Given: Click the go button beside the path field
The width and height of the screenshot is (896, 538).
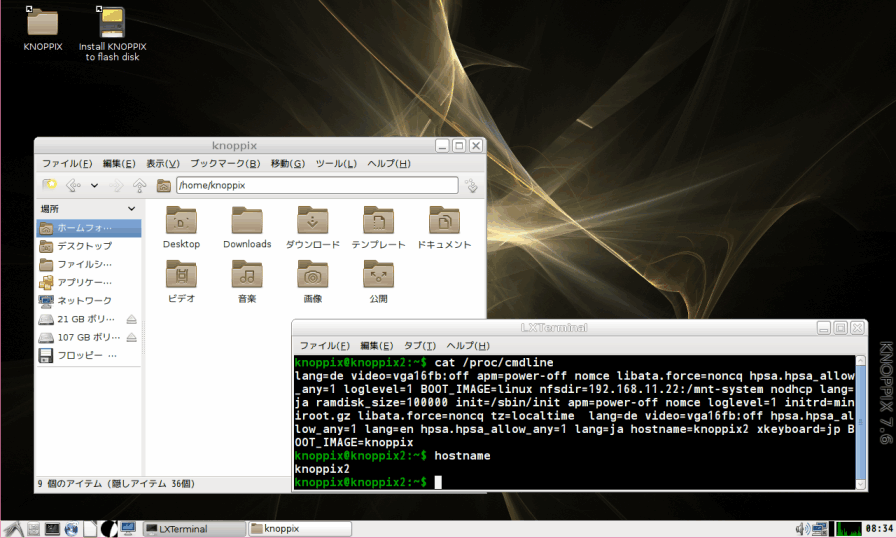Looking at the screenshot, I should 471,185.
